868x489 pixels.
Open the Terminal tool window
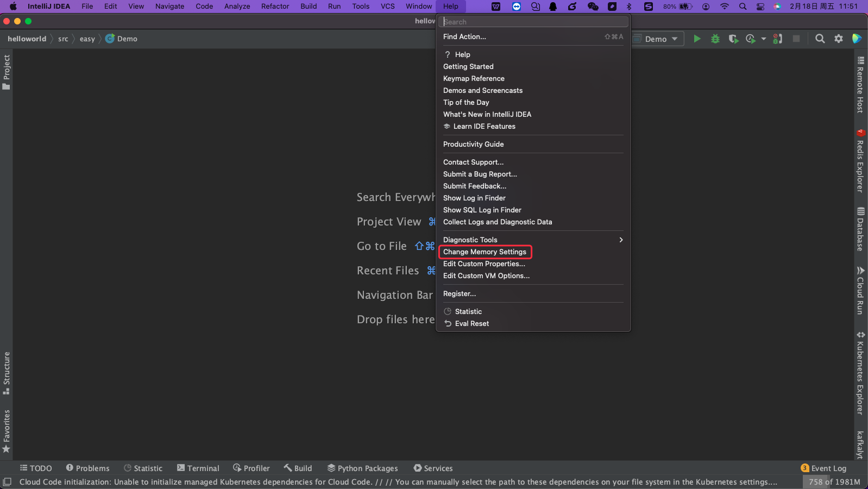click(x=198, y=468)
